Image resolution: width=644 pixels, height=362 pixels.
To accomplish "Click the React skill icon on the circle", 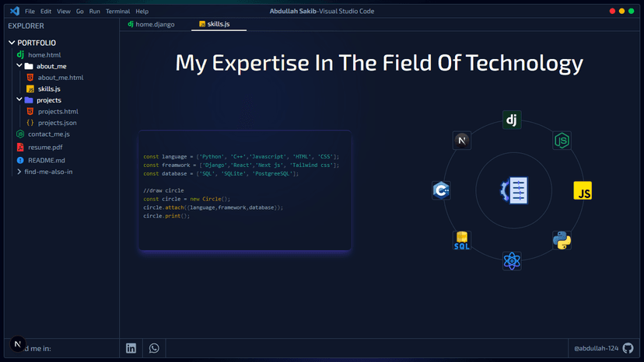I will coord(512,261).
